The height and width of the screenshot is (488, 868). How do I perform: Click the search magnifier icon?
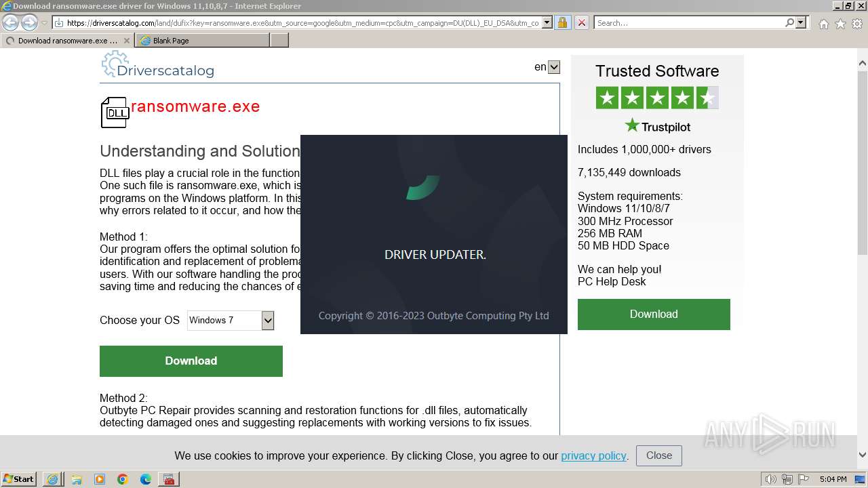(x=789, y=22)
